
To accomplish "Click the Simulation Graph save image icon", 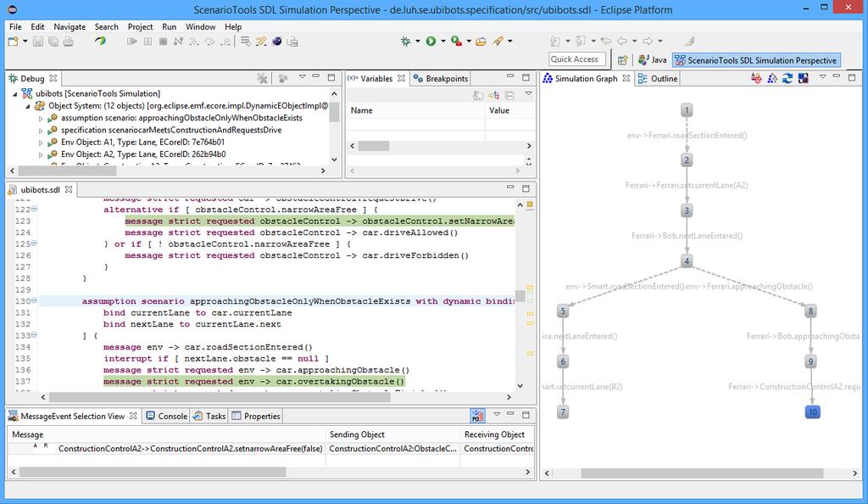I will [804, 79].
